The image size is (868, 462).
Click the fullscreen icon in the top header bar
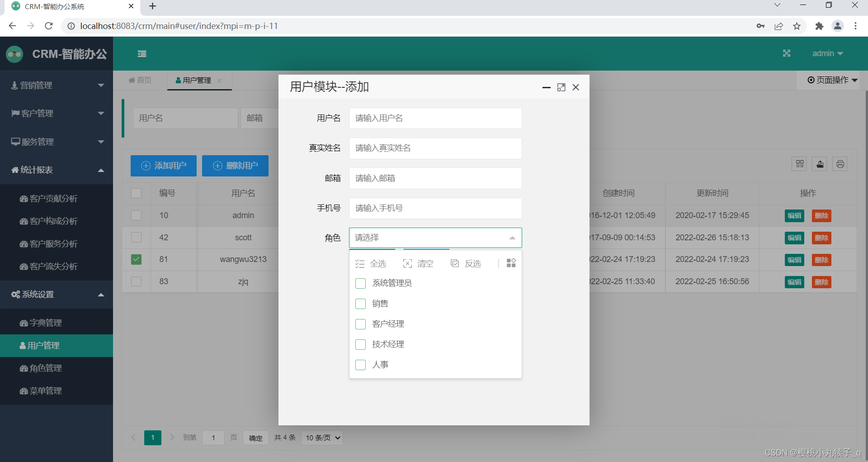787,53
